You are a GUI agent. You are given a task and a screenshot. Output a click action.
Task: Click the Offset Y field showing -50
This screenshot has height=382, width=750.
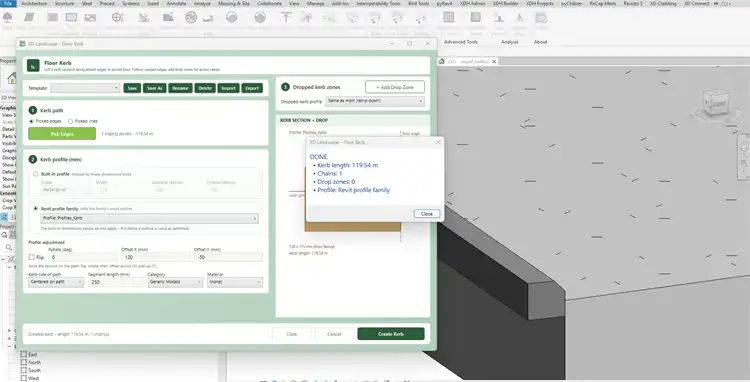[228, 257]
